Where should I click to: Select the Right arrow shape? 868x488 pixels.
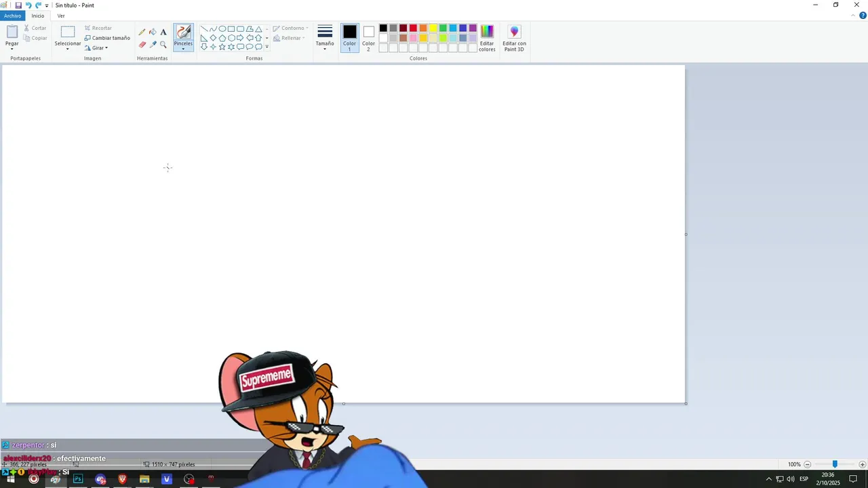point(240,38)
